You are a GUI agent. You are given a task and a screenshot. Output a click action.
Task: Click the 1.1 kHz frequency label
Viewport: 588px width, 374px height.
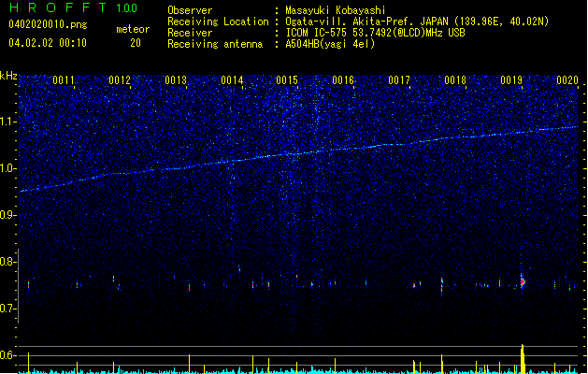8,122
